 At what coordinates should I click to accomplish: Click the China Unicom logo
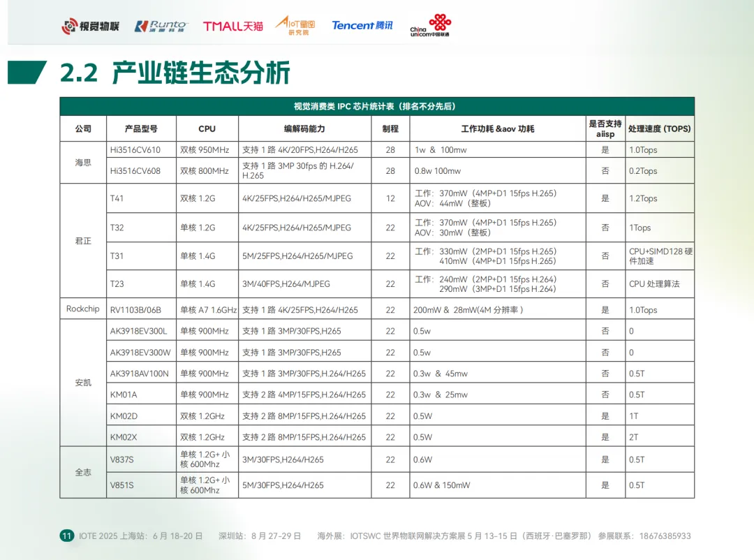pyautogui.click(x=430, y=26)
